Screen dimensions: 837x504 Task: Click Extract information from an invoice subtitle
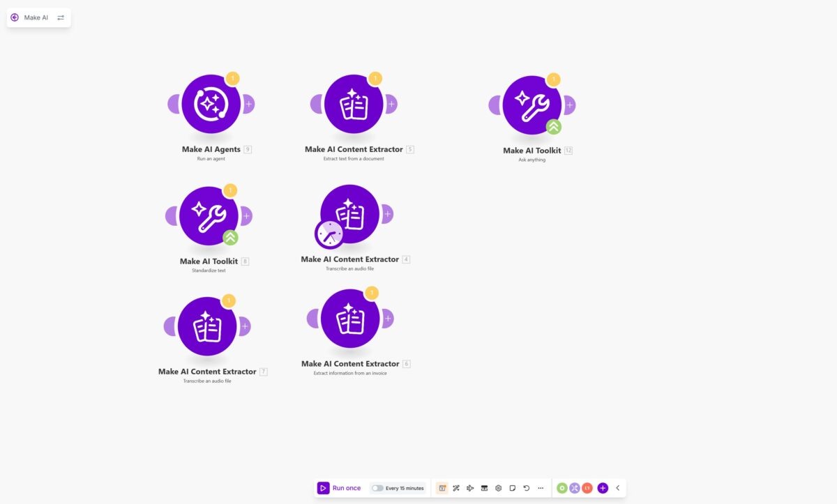pos(350,373)
